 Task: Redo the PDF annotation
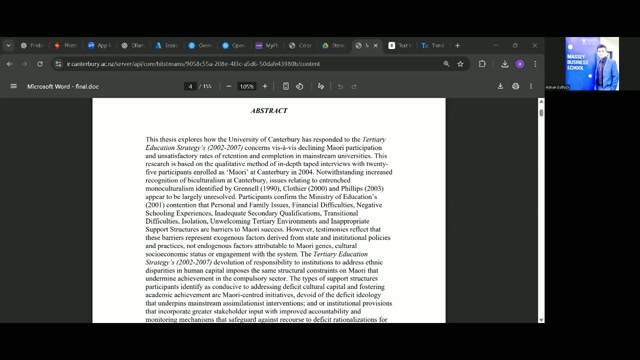coord(354,86)
